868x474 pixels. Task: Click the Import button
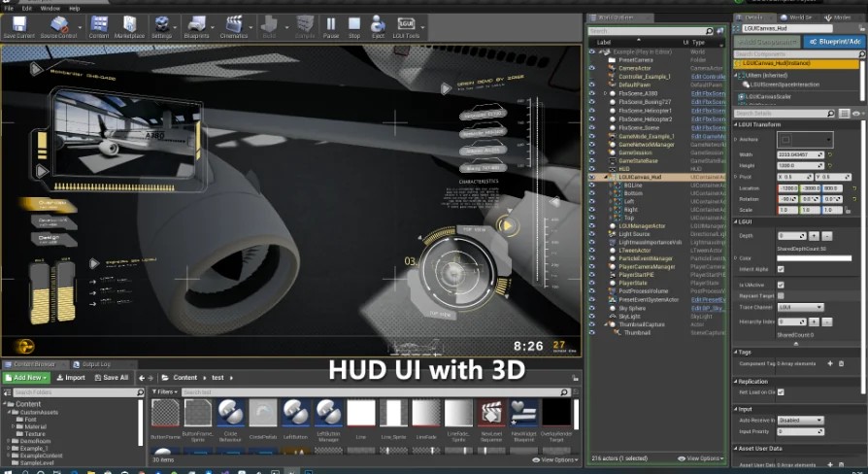tap(71, 378)
